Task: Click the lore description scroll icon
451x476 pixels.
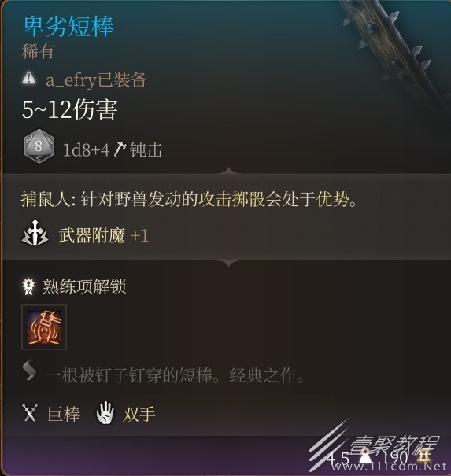Action: [x=29, y=370]
